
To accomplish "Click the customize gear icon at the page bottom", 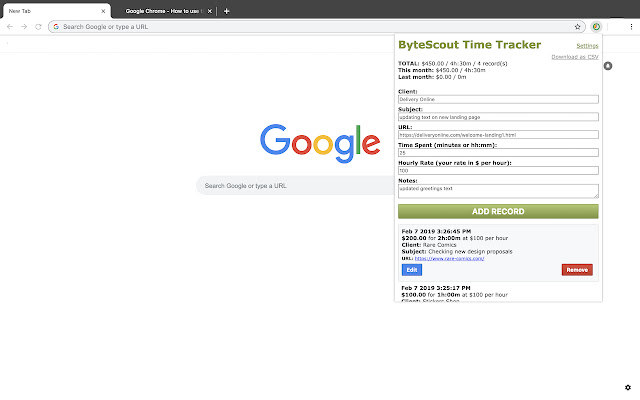I will 628,387.
